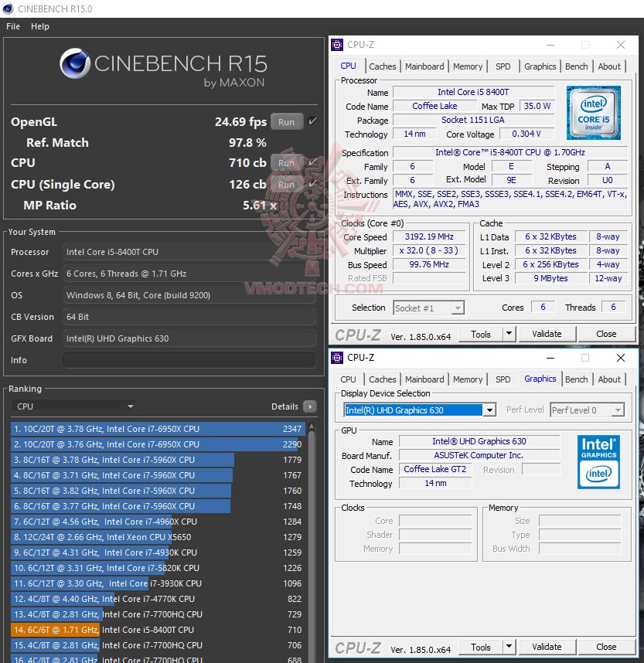
Task: Select ranking row 9 i7-4930K 1259
Action: (x=158, y=552)
